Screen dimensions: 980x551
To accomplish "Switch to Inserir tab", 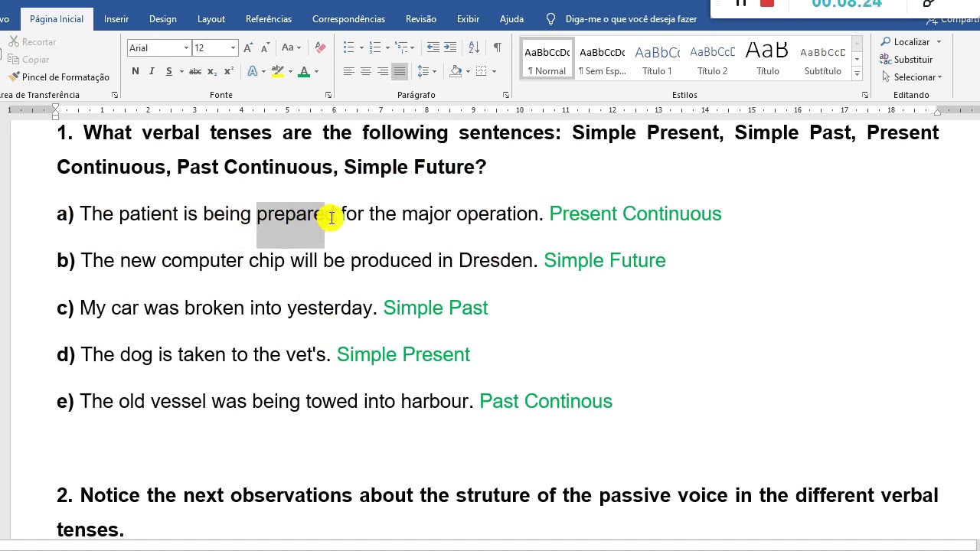I will (116, 19).
